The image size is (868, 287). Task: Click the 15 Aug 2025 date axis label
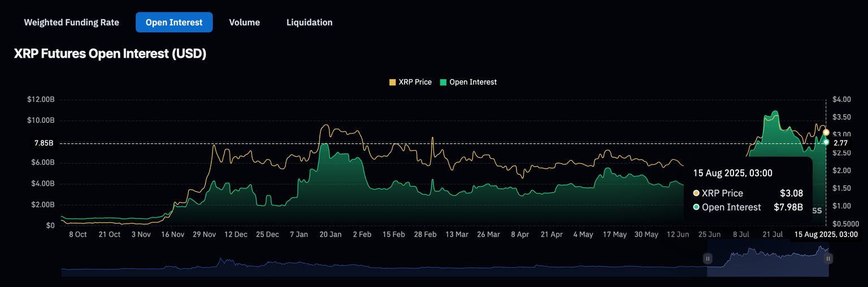pos(826,235)
